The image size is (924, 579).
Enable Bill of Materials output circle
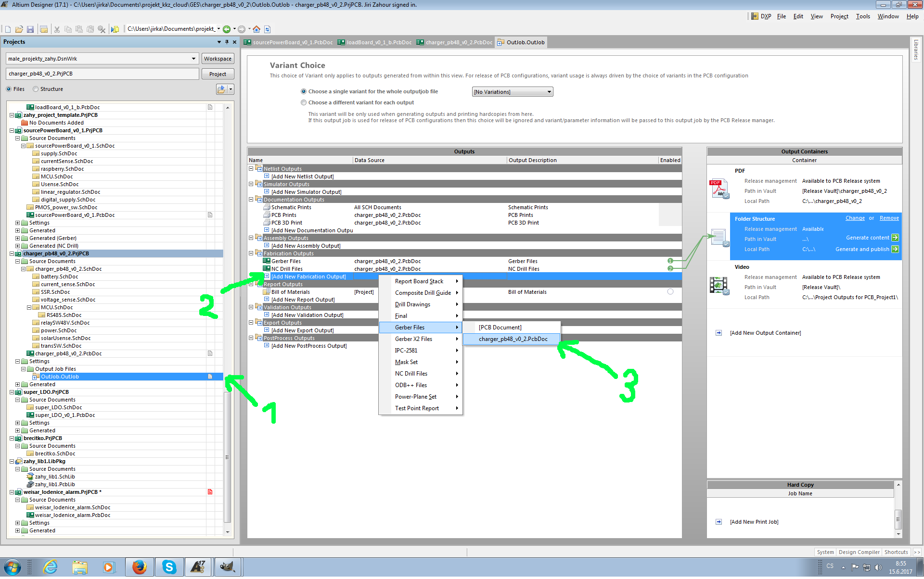[x=670, y=292]
